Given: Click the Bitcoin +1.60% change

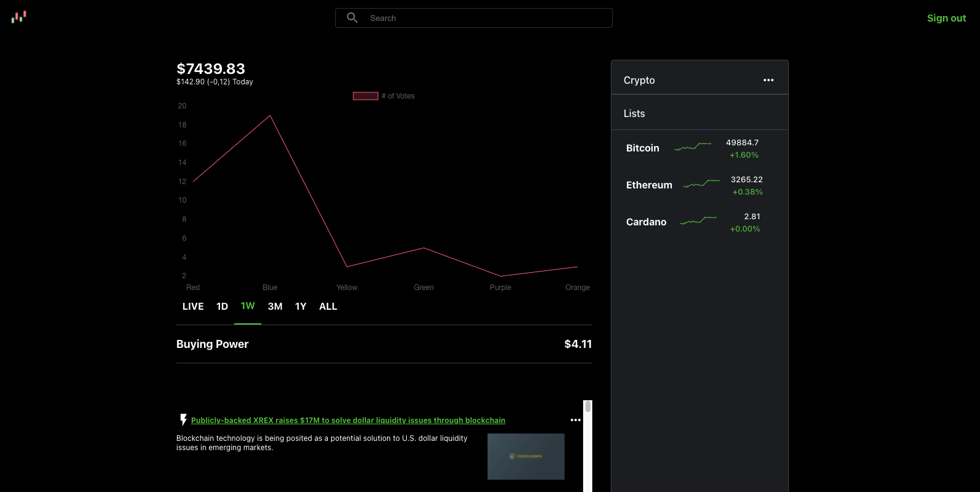Looking at the screenshot, I should (x=744, y=155).
